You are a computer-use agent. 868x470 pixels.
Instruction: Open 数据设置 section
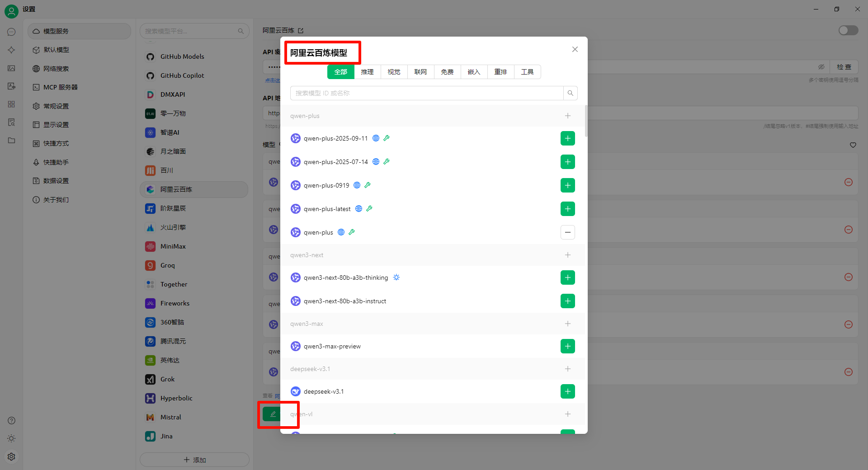(x=79, y=181)
